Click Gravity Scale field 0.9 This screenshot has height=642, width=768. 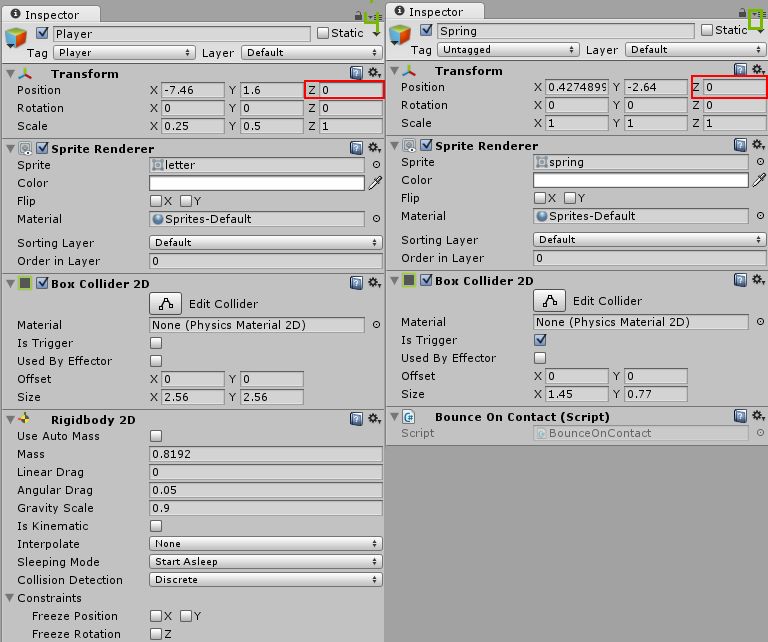point(265,508)
